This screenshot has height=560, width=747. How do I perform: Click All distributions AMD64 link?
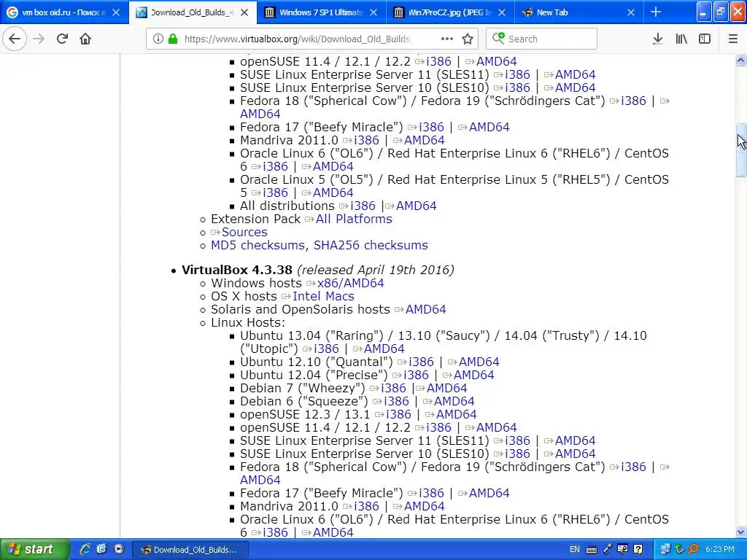pyautogui.click(x=417, y=206)
